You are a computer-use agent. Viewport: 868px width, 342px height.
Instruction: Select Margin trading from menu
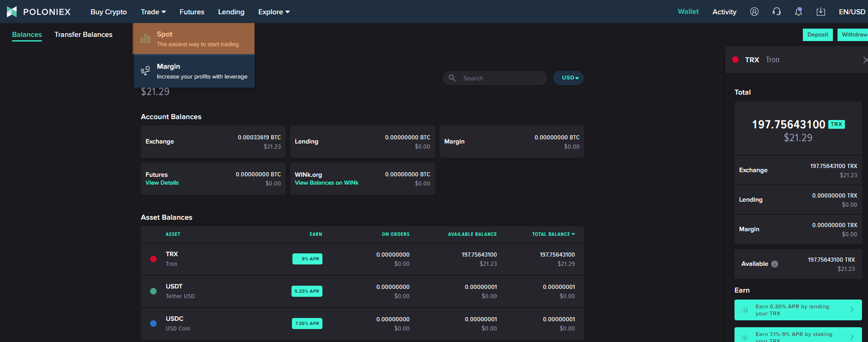coord(194,71)
